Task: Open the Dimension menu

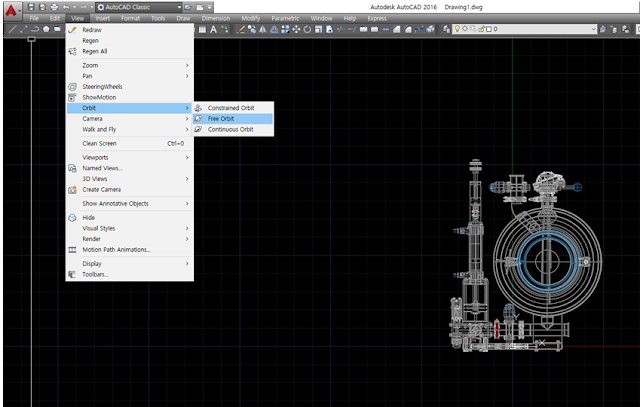Action: pos(216,18)
